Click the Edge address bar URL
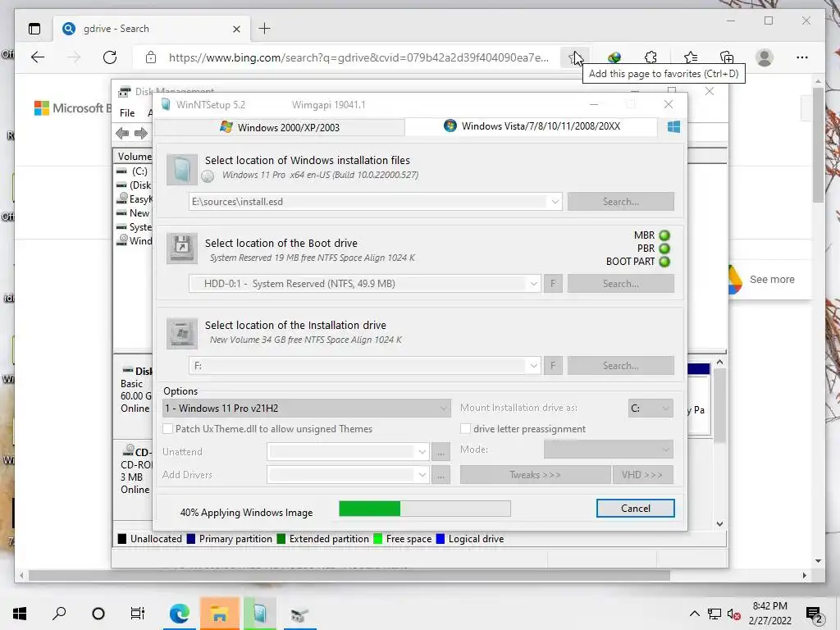The image size is (840, 630). click(x=358, y=57)
